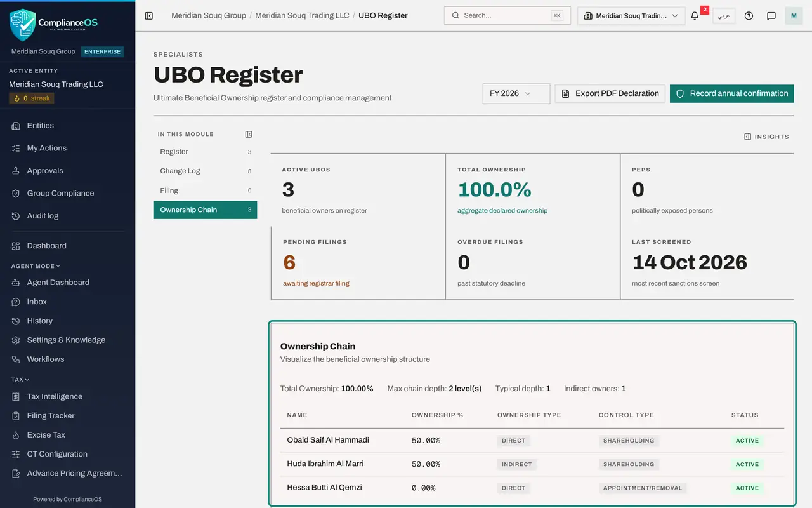Click the ComplianceOS shield logo
The width and height of the screenshot is (812, 508).
click(x=23, y=24)
